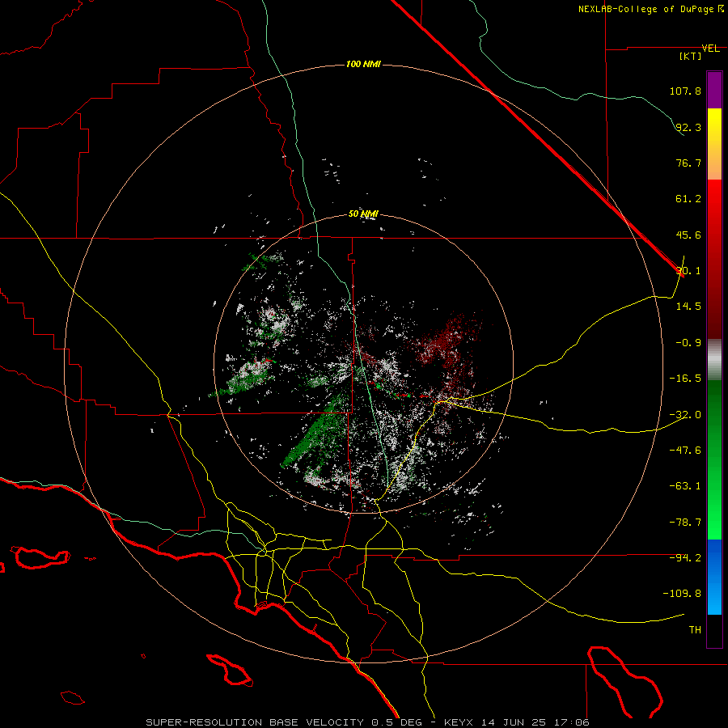Select the -32.0 scale value
728x728 pixels.
point(685,415)
